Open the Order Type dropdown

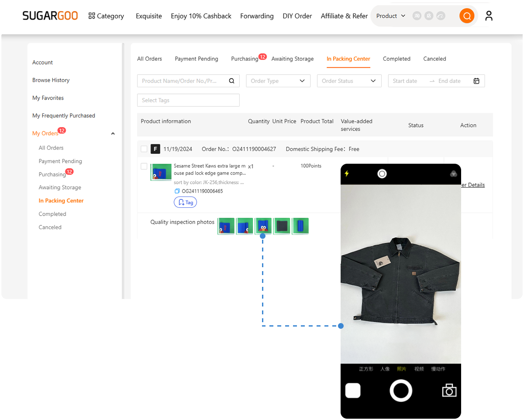(x=278, y=81)
